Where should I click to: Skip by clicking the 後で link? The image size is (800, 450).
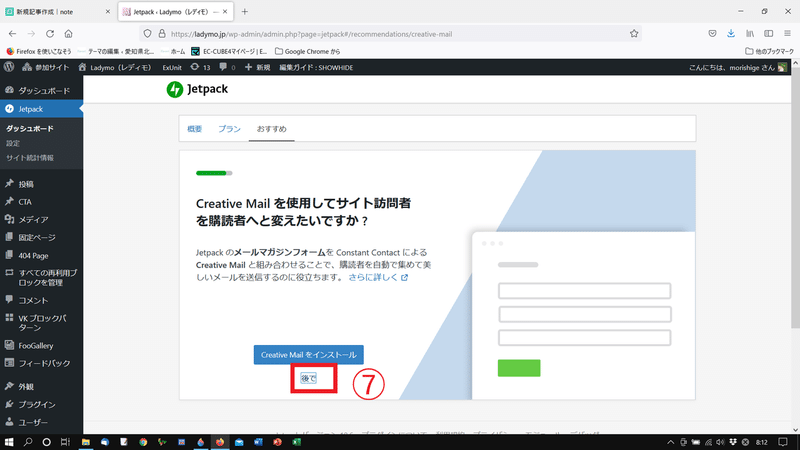[308, 378]
